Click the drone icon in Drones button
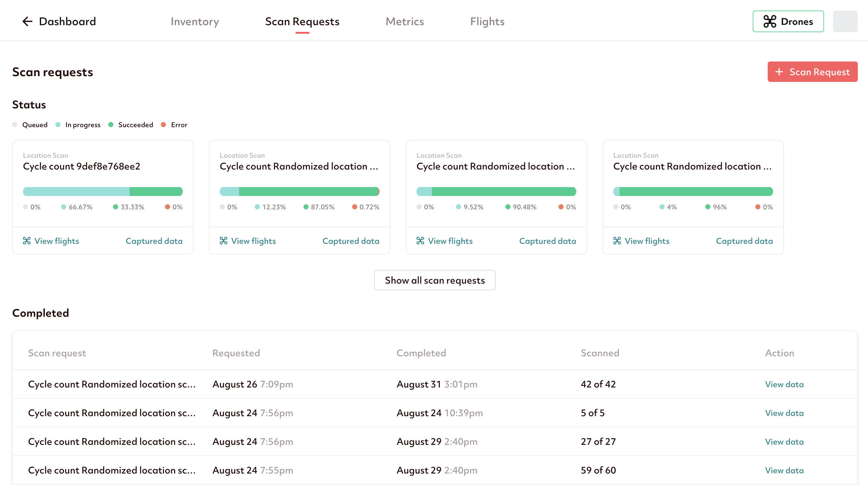868x485 pixels. (770, 22)
